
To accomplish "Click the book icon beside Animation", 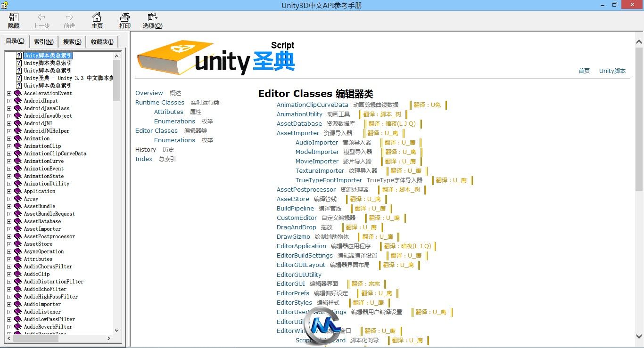I will [x=18, y=138].
